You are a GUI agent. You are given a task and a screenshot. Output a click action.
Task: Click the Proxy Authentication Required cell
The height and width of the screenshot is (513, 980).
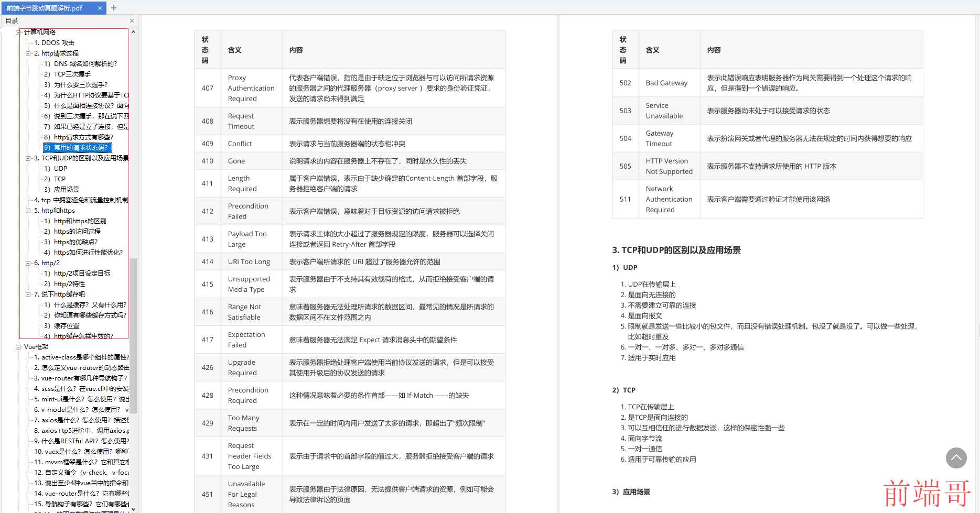251,88
